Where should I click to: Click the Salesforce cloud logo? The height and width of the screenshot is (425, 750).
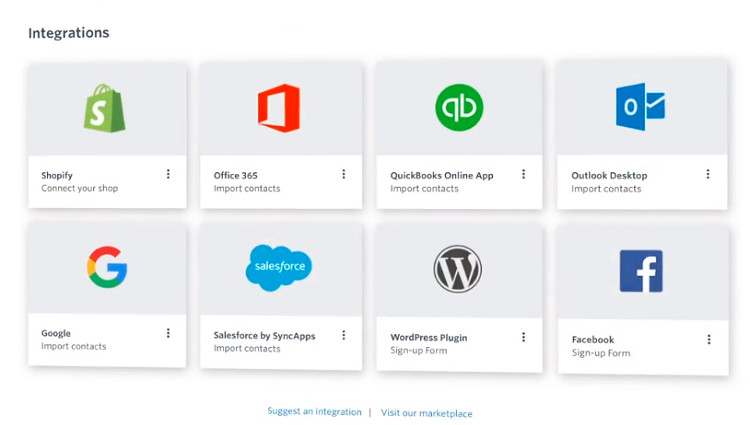(279, 267)
